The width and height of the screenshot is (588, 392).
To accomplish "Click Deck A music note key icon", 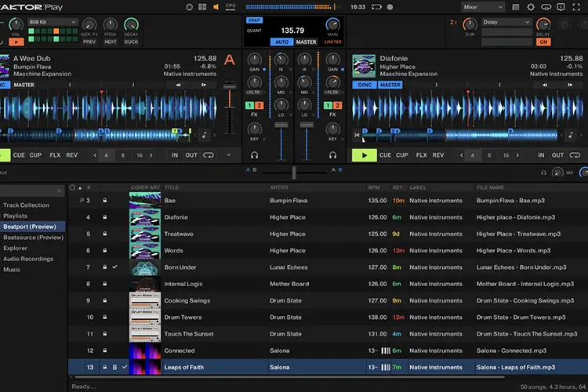I will click(205, 135).
